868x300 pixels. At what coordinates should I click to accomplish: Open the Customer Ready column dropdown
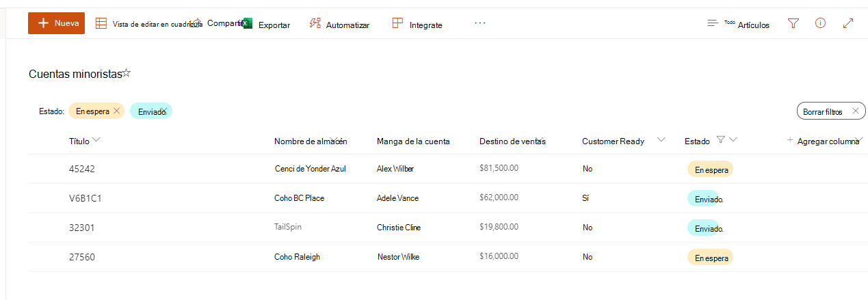click(x=661, y=140)
